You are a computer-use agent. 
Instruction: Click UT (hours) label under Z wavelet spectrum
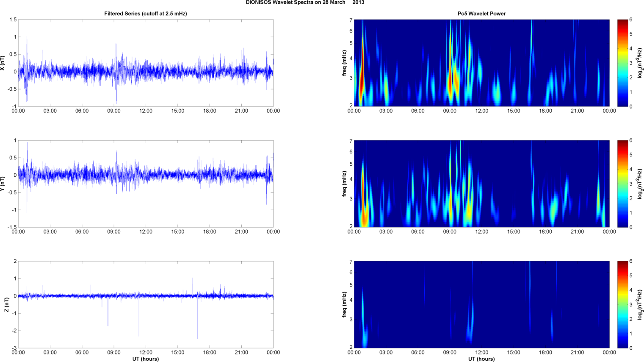coord(481,359)
